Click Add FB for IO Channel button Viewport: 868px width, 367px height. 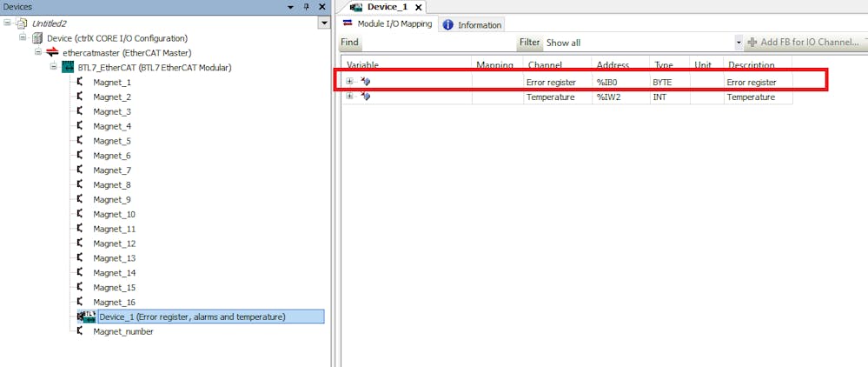pyautogui.click(x=803, y=42)
